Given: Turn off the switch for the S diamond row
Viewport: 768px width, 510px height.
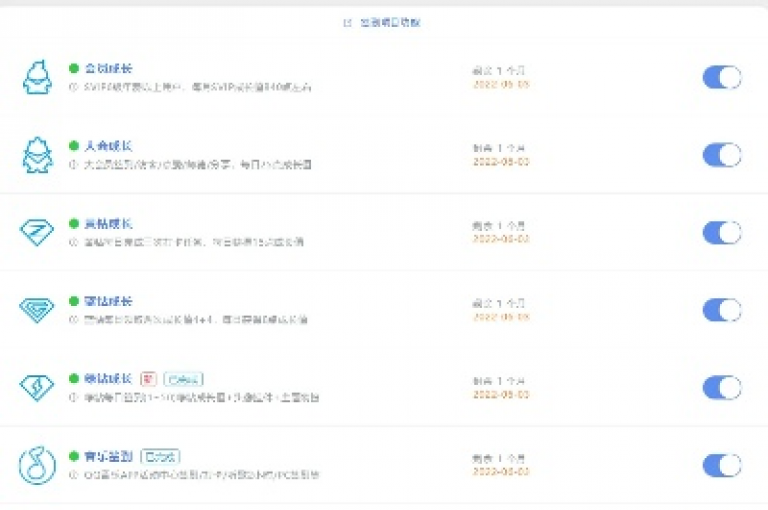Looking at the screenshot, I should tap(722, 310).
